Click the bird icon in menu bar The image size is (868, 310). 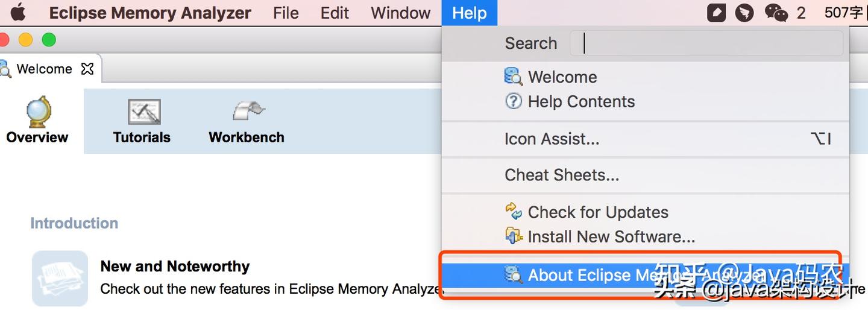coord(744,13)
